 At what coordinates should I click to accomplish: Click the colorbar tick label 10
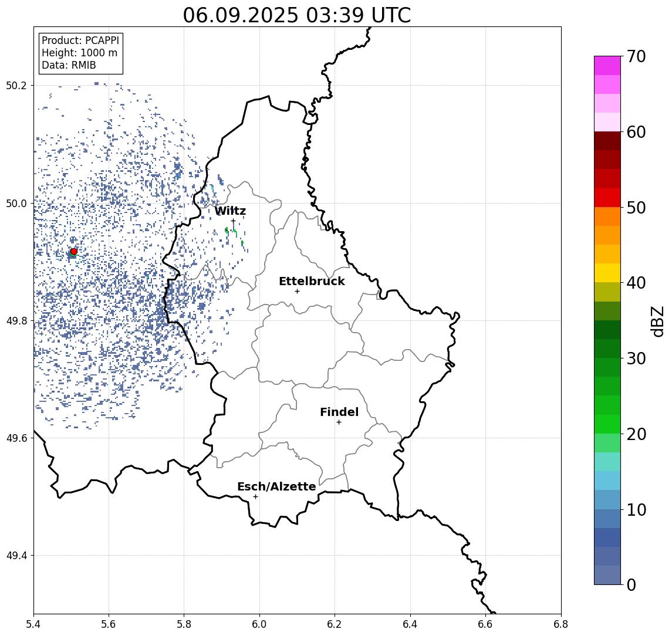[636, 509]
